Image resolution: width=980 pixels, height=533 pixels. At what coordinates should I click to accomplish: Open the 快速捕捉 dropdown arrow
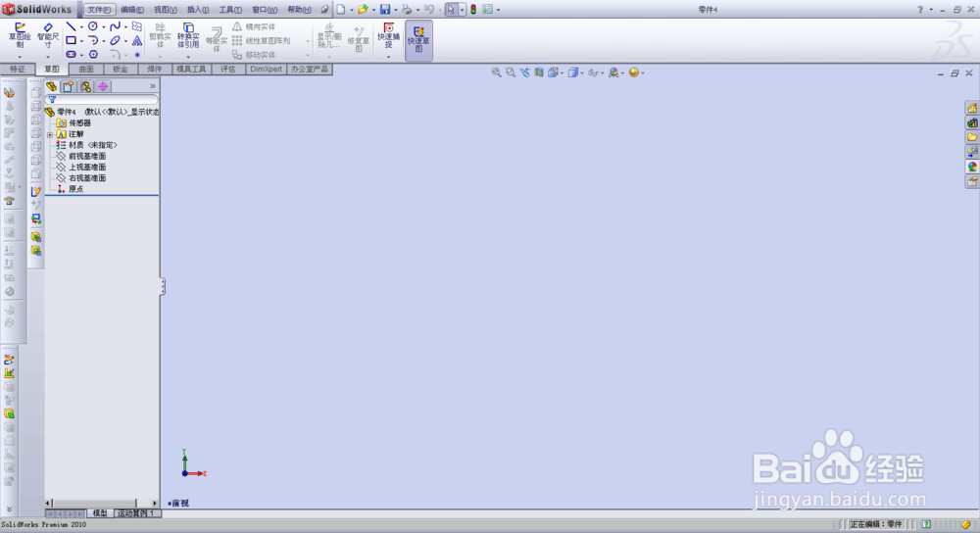pos(388,57)
